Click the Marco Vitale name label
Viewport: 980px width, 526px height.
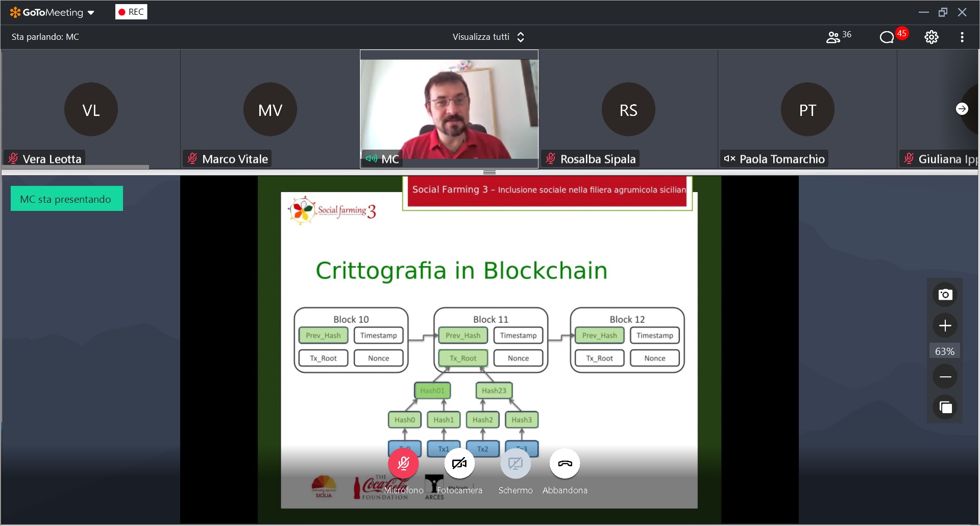click(x=235, y=159)
